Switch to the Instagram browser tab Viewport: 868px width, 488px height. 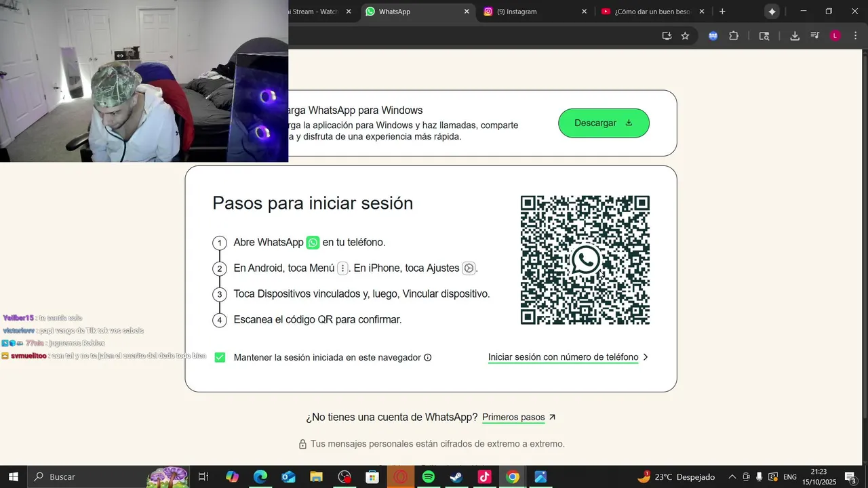(536, 12)
